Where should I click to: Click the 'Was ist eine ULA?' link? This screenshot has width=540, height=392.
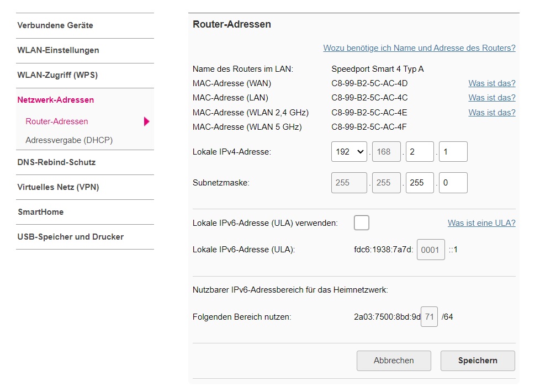click(481, 223)
